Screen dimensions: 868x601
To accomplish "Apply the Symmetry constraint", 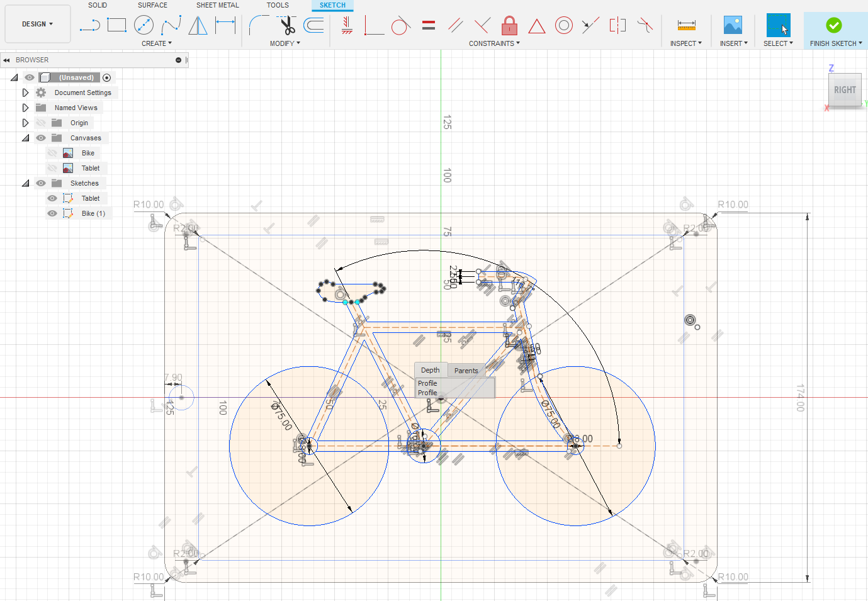I will click(x=618, y=26).
